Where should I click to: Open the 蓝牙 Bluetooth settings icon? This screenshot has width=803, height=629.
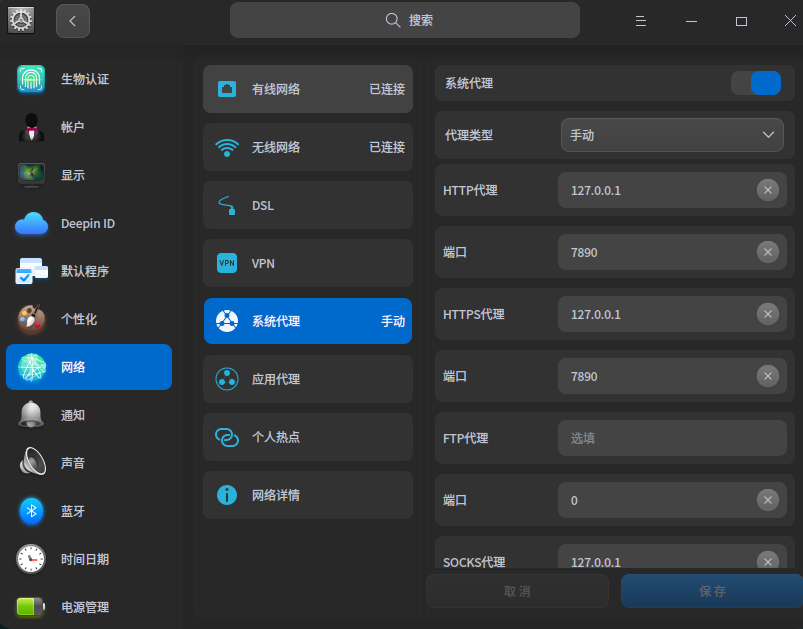30,511
